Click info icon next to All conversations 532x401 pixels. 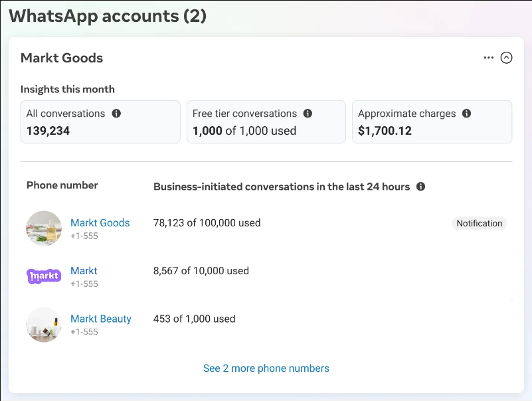(116, 114)
